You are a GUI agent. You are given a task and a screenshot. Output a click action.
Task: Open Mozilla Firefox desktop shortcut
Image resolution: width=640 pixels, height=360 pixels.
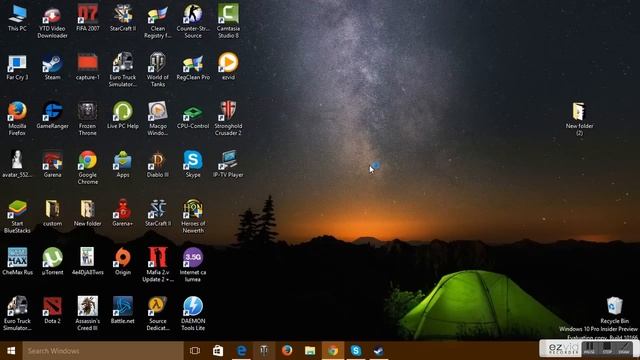tap(17, 119)
